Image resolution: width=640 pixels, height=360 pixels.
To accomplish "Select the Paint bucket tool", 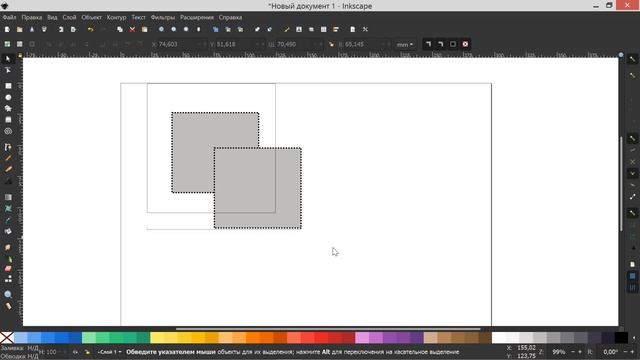I will pos(8,231).
